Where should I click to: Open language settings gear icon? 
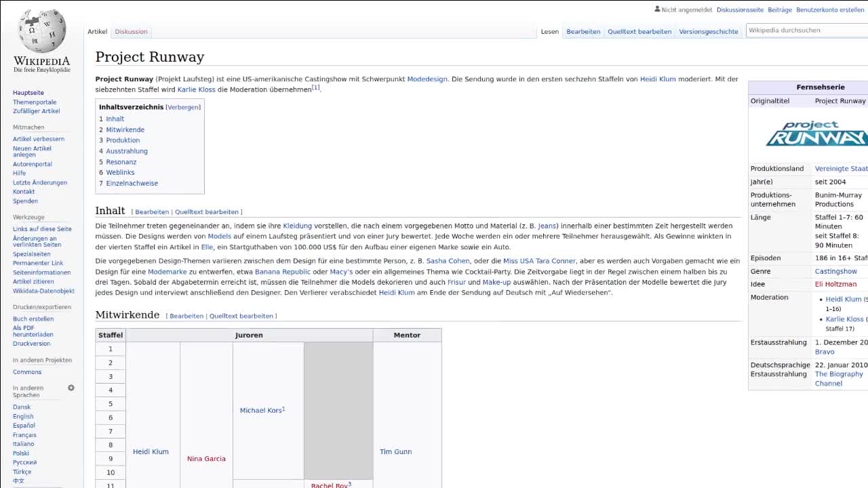(x=71, y=388)
